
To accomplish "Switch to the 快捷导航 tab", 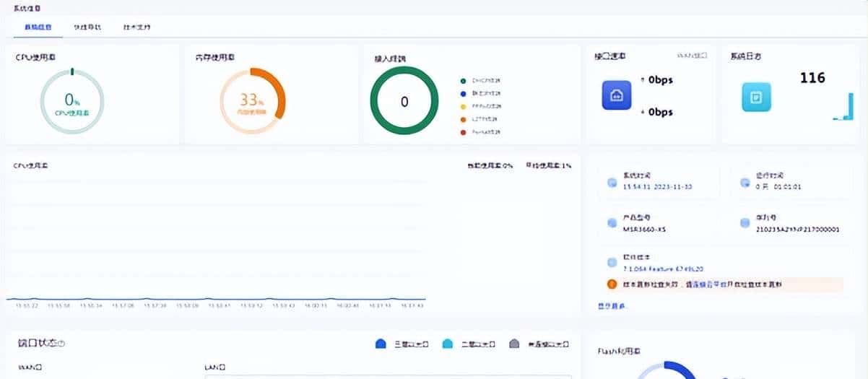I will (87, 27).
